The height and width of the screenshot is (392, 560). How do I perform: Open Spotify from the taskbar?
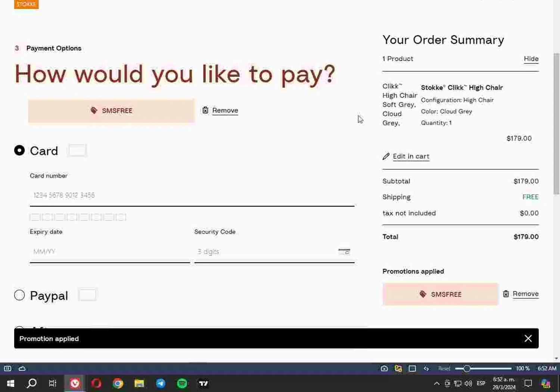[182, 383]
